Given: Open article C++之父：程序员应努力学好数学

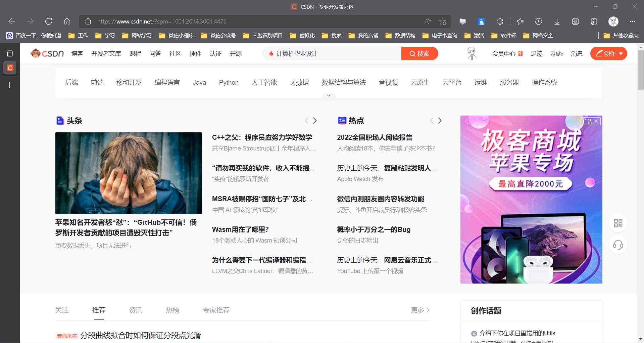Looking at the screenshot, I should point(262,137).
